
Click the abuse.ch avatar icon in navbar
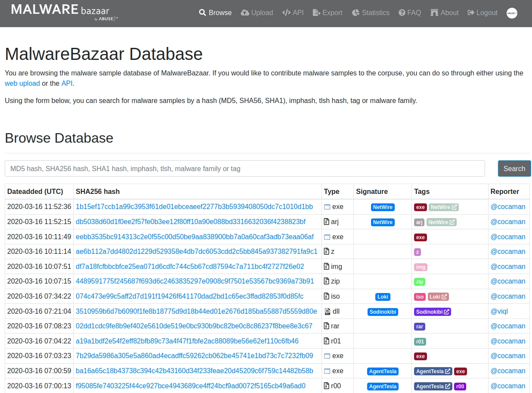(512, 13)
